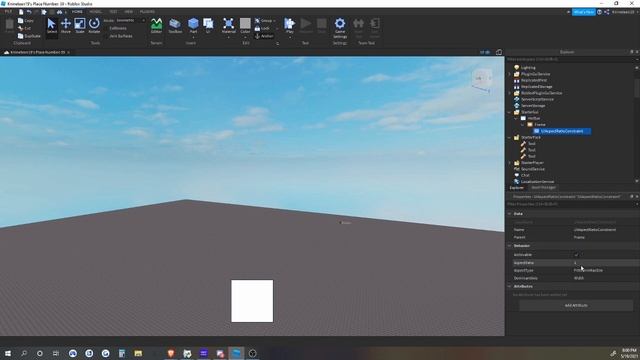
Task: Toggle Anchor on selected part
Action: pyautogui.click(x=264, y=36)
